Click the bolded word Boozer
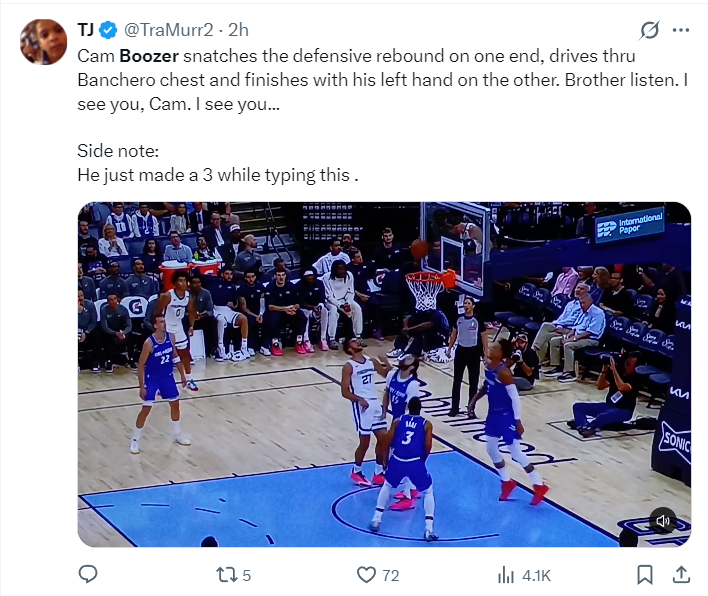708x596 pixels. [x=149, y=56]
